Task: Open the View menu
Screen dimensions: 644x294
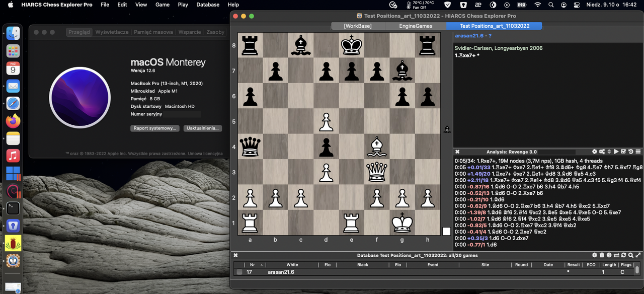Action: (x=141, y=5)
